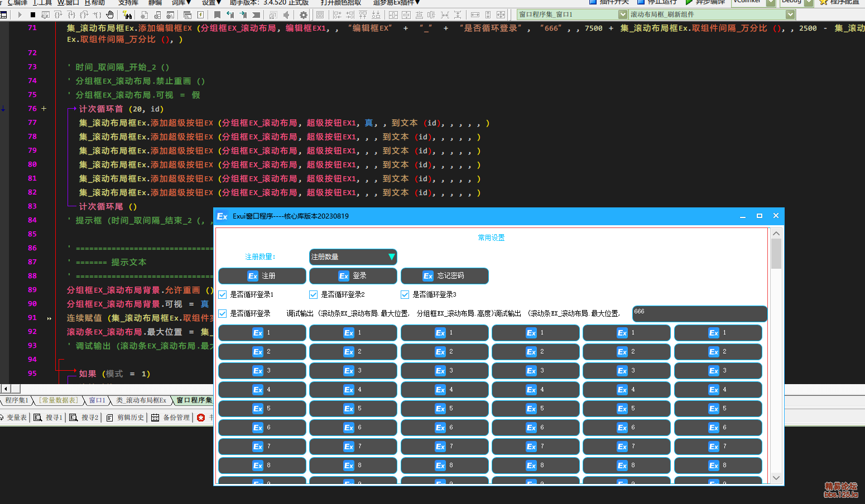Select the hand pan tool icon
The height and width of the screenshot is (504, 865).
pyautogui.click(x=110, y=15)
